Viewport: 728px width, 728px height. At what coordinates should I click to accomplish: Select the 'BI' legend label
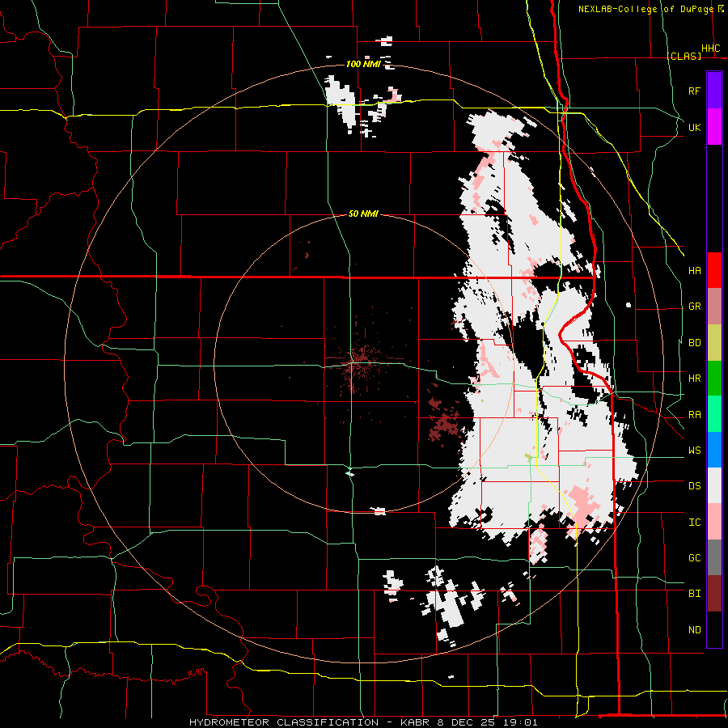694,594
